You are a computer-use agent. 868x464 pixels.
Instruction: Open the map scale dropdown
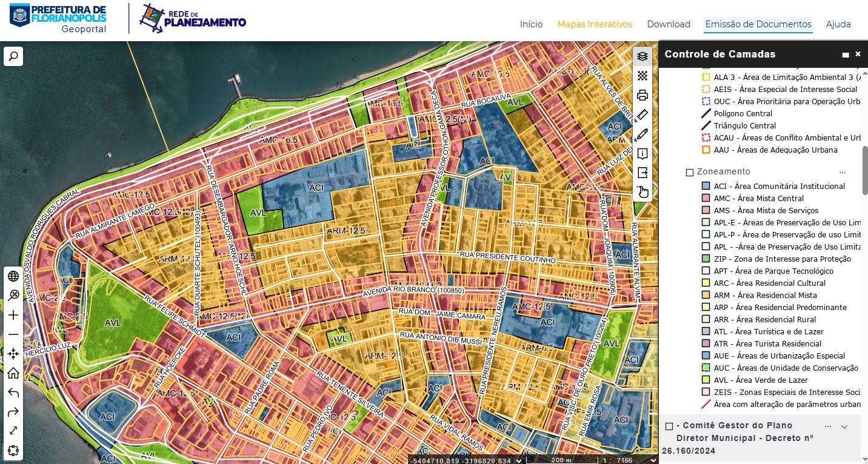(x=653, y=460)
